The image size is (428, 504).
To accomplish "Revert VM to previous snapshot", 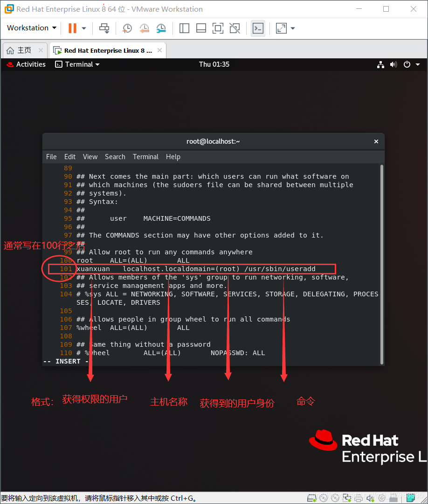I will [144, 28].
